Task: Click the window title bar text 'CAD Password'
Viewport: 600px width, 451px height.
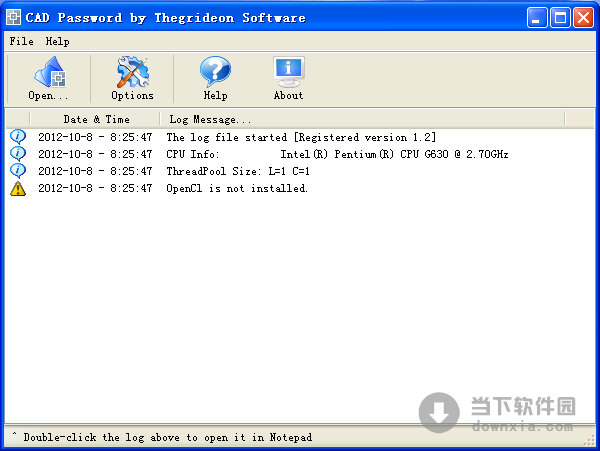Action: point(74,18)
